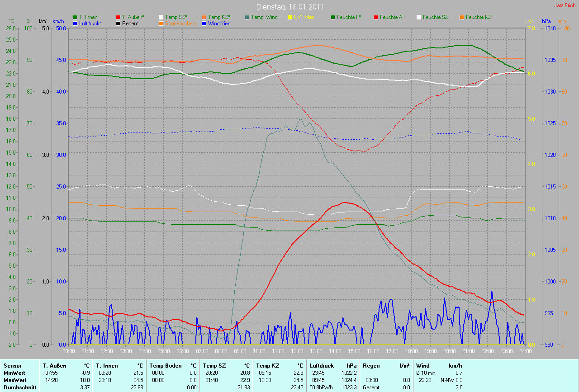Click the Temp SZ maximum value 22.9
The image size is (579, 392).
(246, 380)
